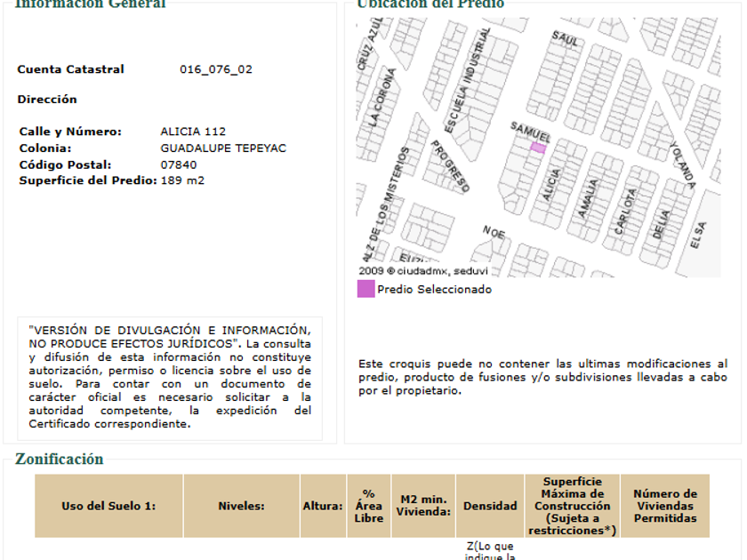Click the ELSA street label on map

click(x=698, y=236)
